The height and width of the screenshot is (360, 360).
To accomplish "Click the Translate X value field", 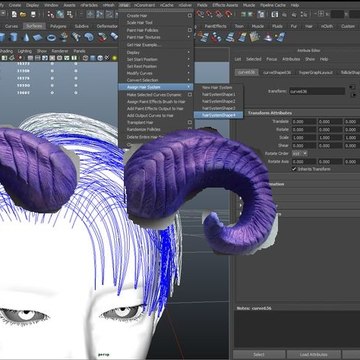I will point(304,122).
